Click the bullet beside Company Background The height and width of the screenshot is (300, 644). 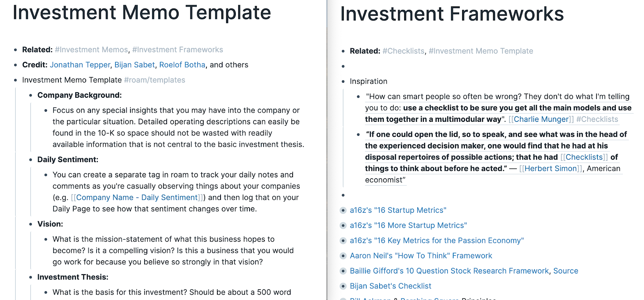(x=31, y=95)
